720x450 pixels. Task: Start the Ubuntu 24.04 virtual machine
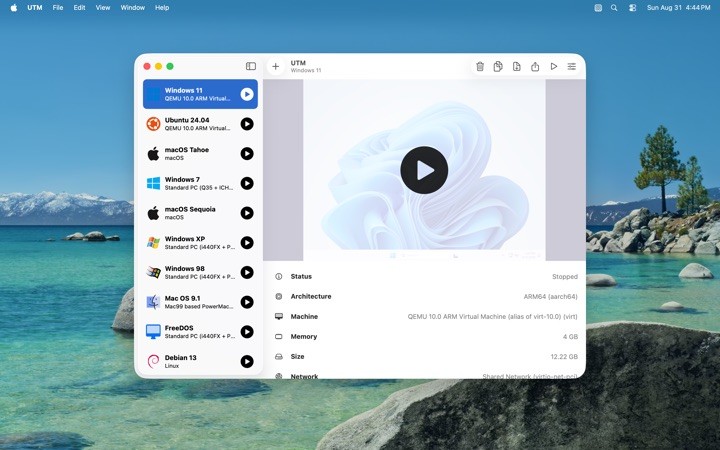coord(247,124)
